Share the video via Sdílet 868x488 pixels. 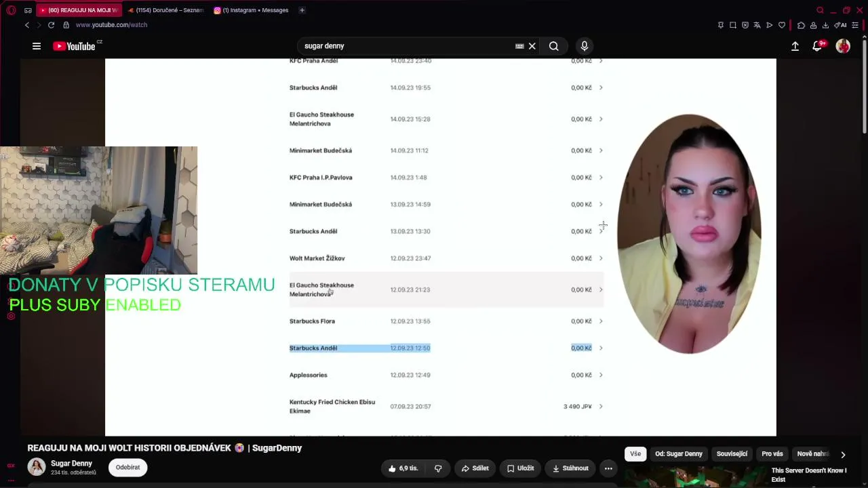(475, 468)
